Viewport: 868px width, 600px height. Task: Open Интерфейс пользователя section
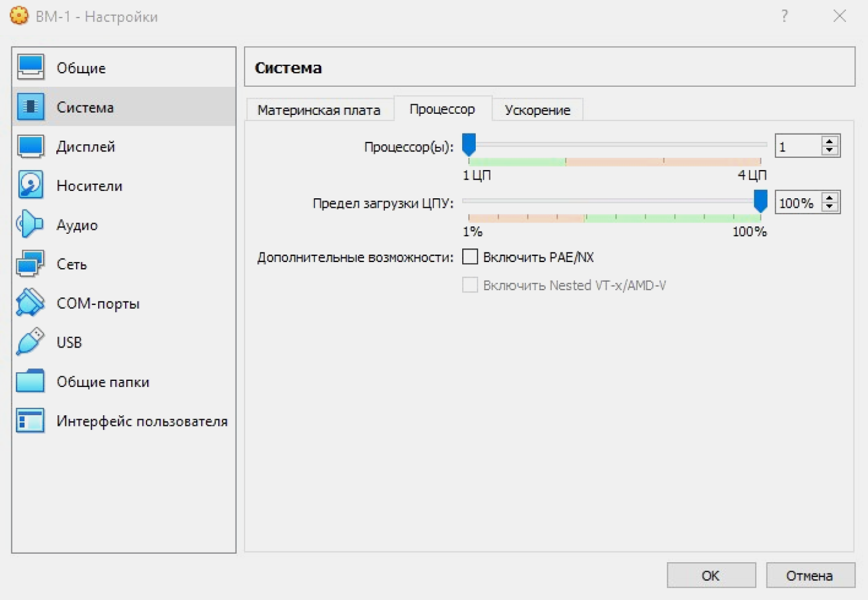click(141, 421)
